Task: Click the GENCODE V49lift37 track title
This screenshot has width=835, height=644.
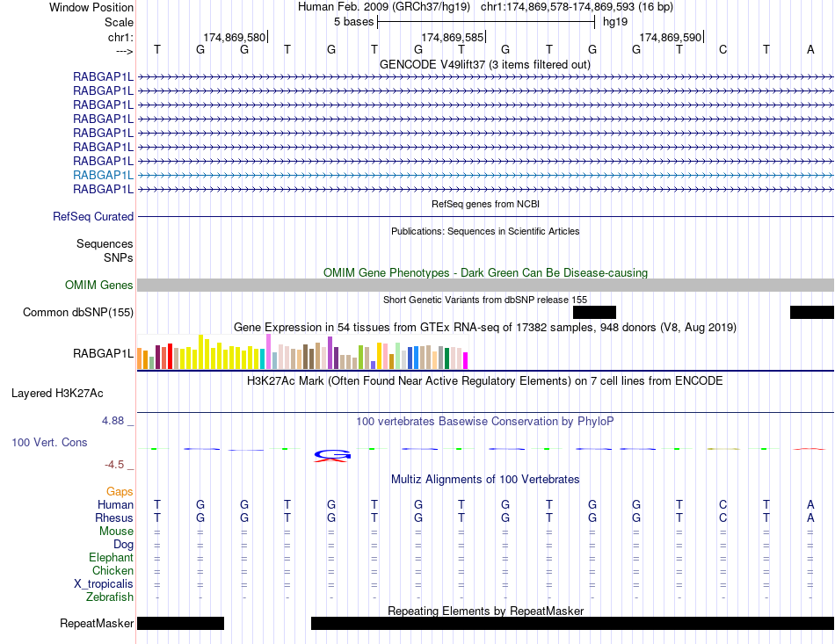Action: click(485, 64)
